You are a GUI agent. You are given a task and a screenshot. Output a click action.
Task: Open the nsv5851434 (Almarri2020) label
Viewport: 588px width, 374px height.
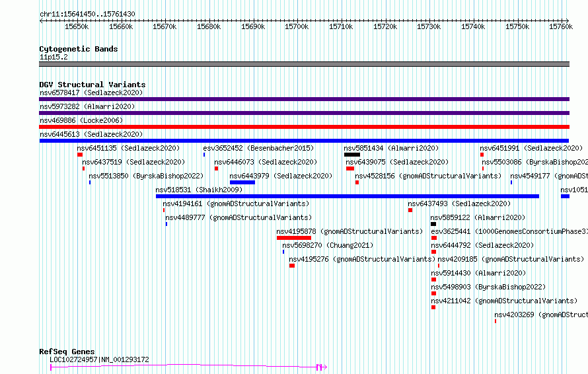click(391, 148)
